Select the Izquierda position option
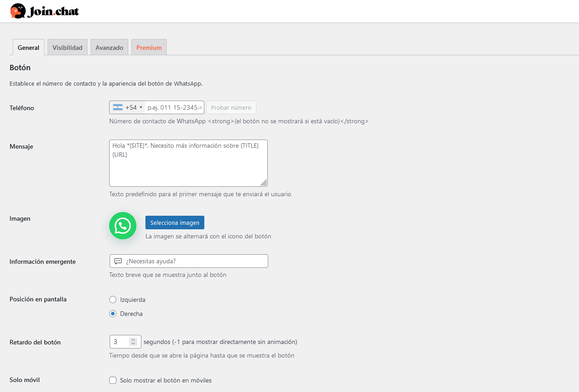579x392 pixels. [113, 300]
